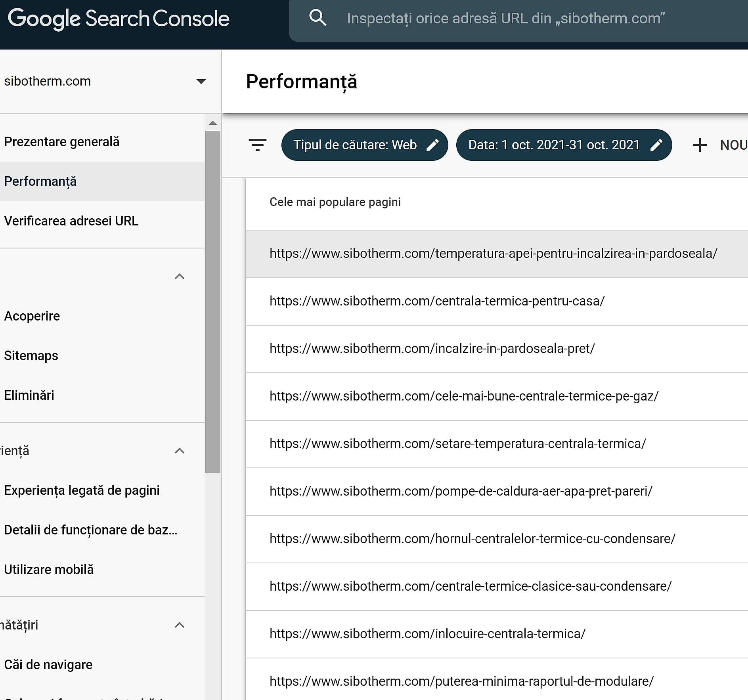Collapse the section above Acoperire
The width and height of the screenshot is (748, 700).
tap(180, 277)
